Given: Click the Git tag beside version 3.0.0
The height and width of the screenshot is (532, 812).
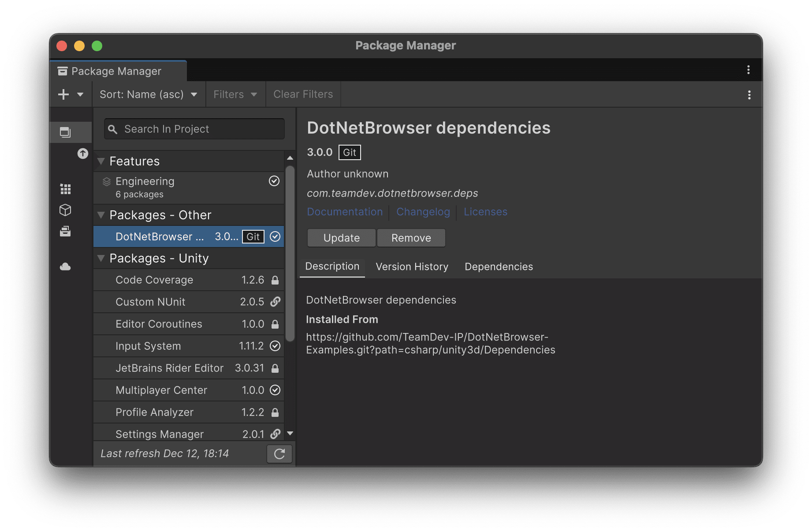Looking at the screenshot, I should coord(350,153).
